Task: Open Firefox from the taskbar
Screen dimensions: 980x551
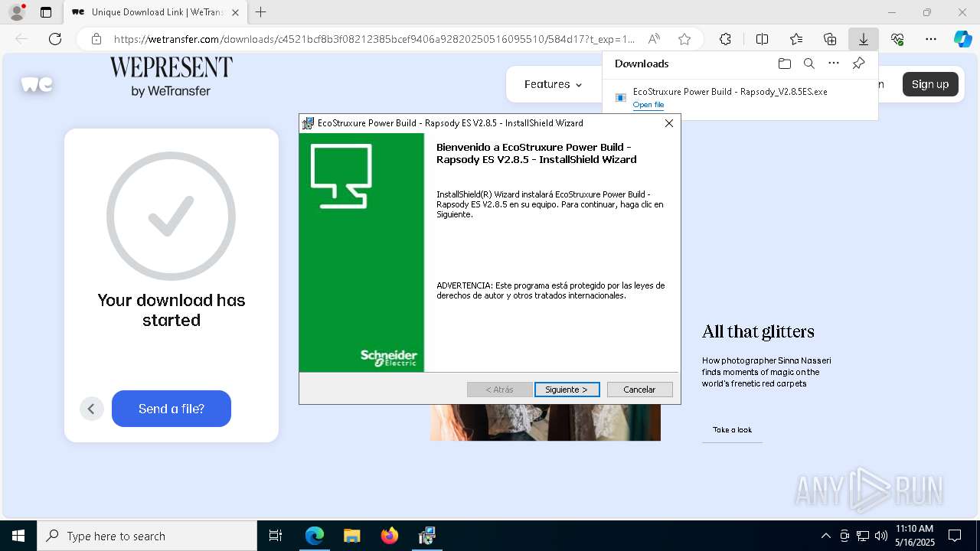Action: (390, 536)
